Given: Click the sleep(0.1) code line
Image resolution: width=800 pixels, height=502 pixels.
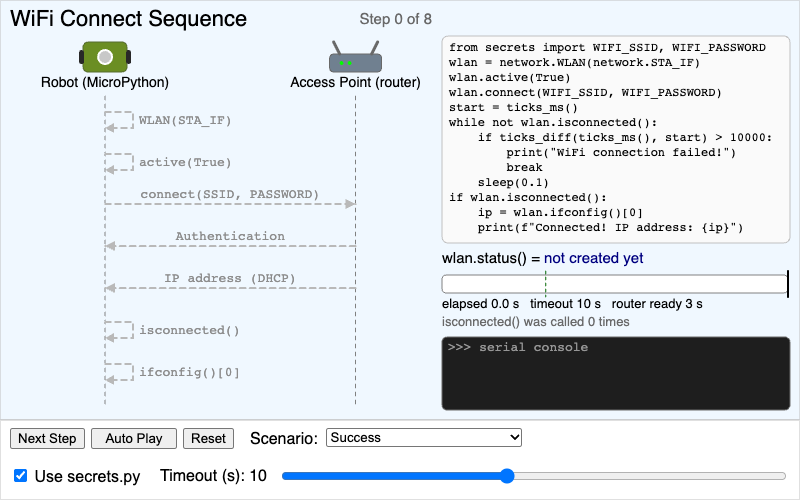Looking at the screenshot, I should [x=513, y=183].
